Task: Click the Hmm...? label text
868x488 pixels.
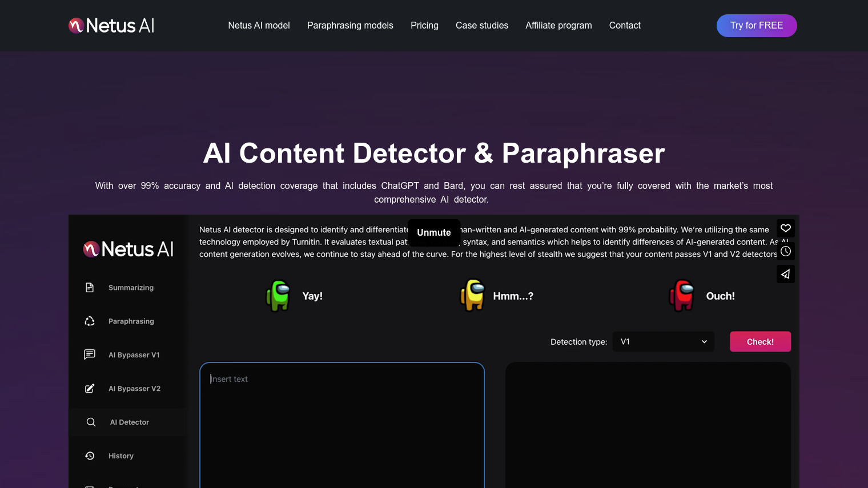Action: [x=513, y=296]
